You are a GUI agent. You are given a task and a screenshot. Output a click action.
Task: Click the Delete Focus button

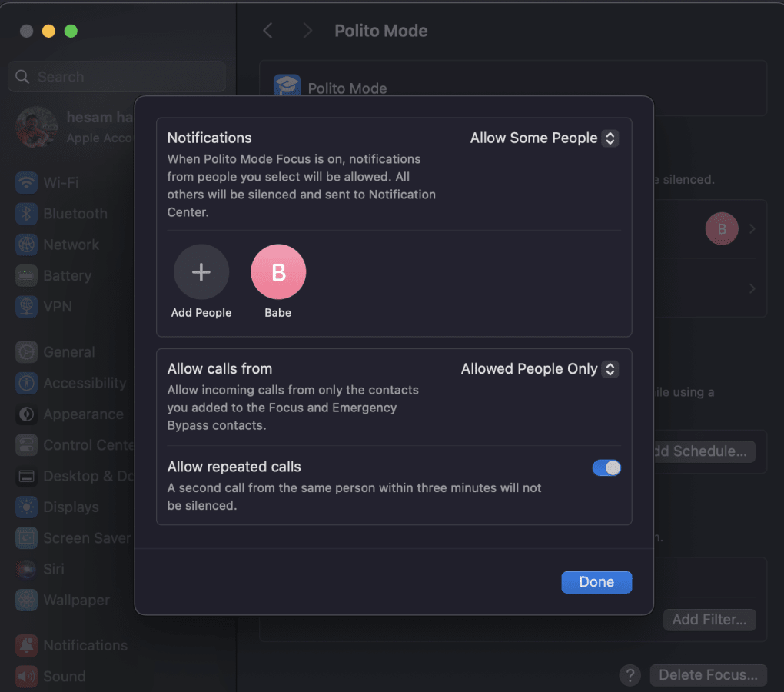tap(708, 675)
